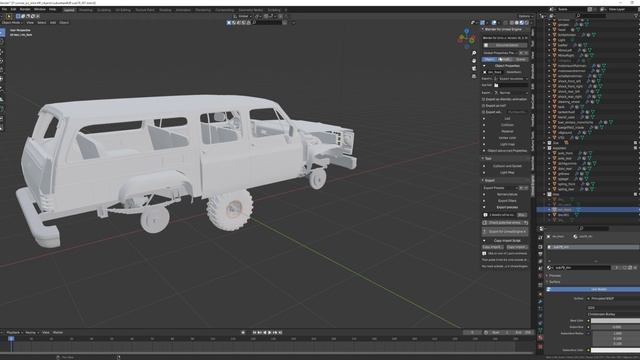Toggle 'Export as lod?' checkbox
640x360 pixels.
[x=484, y=106]
